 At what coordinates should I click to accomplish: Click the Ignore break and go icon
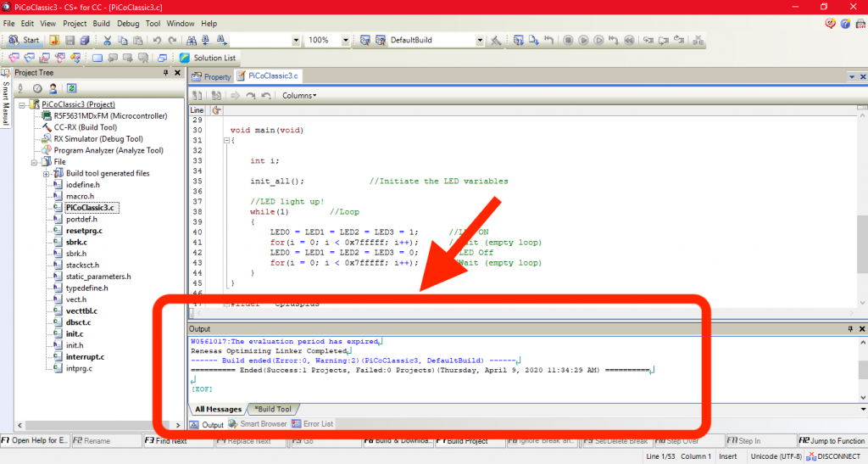point(598,40)
